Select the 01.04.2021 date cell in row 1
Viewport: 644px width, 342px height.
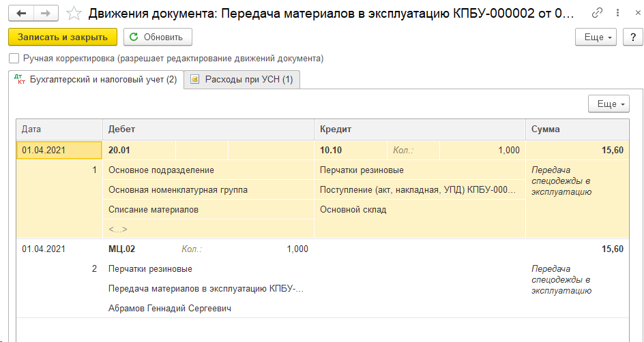click(59, 150)
